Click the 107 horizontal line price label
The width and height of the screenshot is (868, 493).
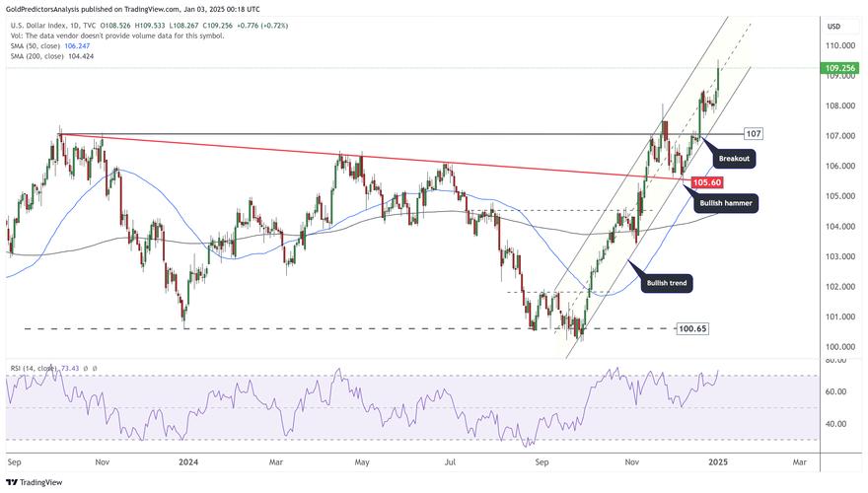(x=752, y=133)
